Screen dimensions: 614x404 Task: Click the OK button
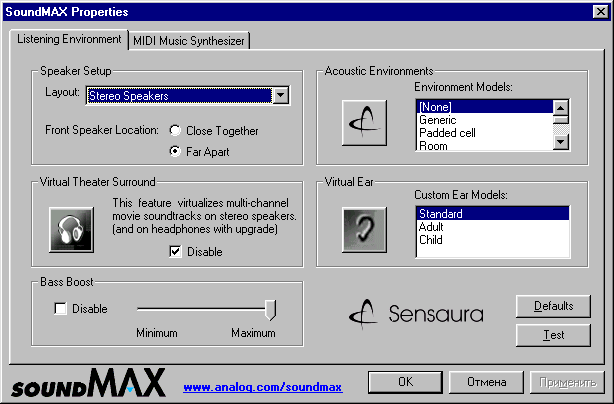click(x=405, y=382)
